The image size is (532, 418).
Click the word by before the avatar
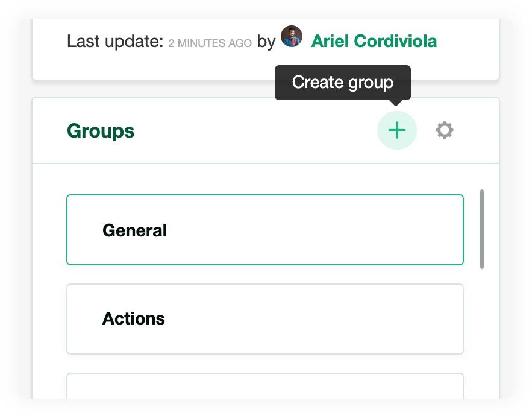[266, 42]
